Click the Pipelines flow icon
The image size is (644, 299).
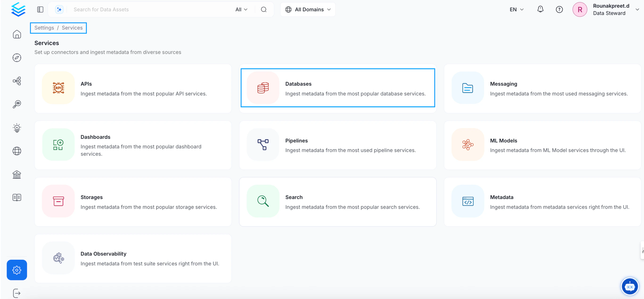pyautogui.click(x=263, y=144)
